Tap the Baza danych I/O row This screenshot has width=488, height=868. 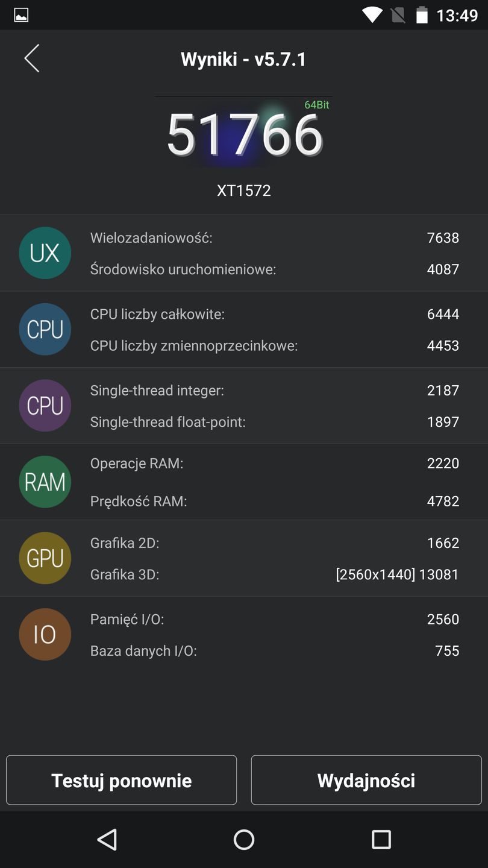[x=274, y=651]
